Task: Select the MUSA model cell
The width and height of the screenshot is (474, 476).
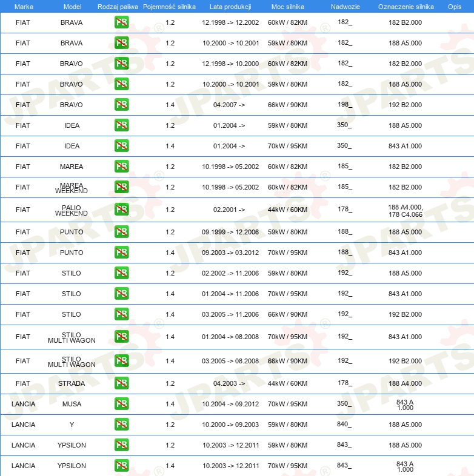Action: pyautogui.click(x=72, y=404)
